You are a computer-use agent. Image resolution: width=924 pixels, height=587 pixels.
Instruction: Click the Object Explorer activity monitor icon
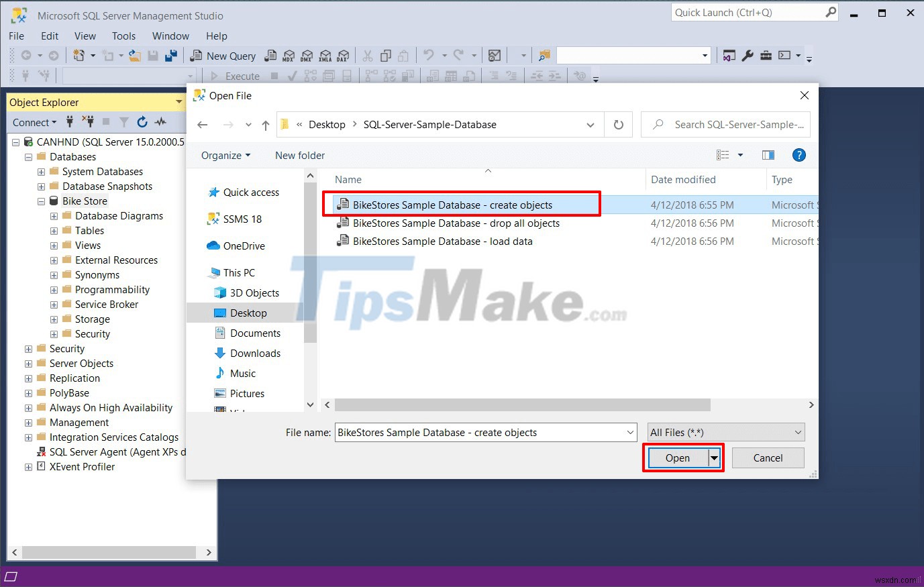[160, 121]
